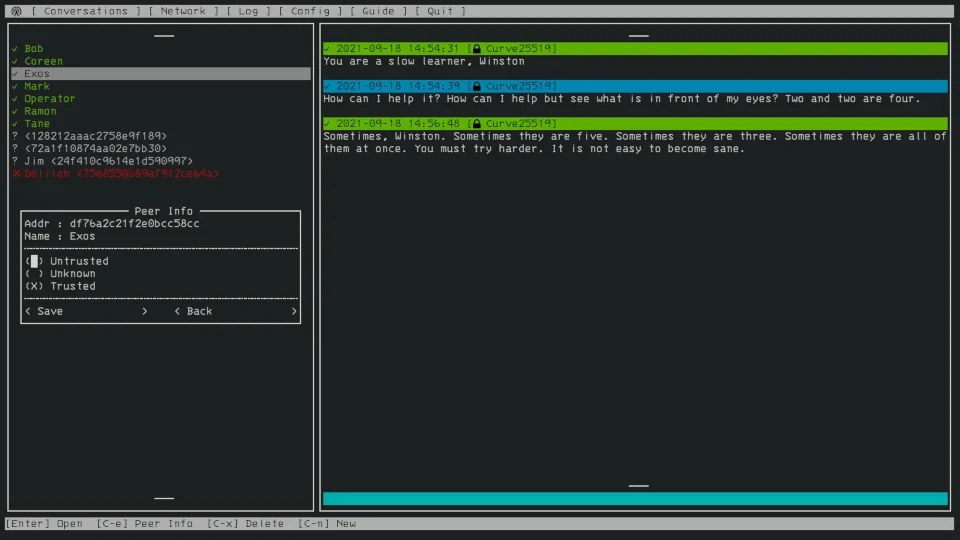Open the Config menu item

[309, 11]
